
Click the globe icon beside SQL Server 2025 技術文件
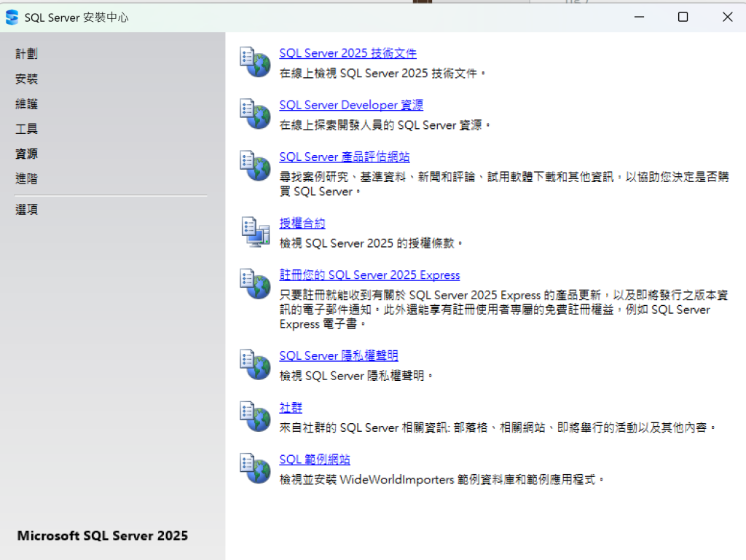point(255,62)
